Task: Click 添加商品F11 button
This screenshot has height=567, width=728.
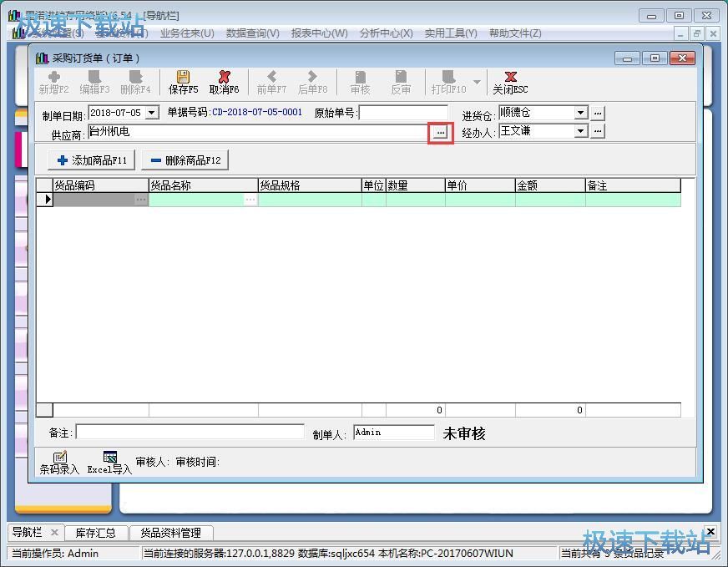Action: (92, 160)
